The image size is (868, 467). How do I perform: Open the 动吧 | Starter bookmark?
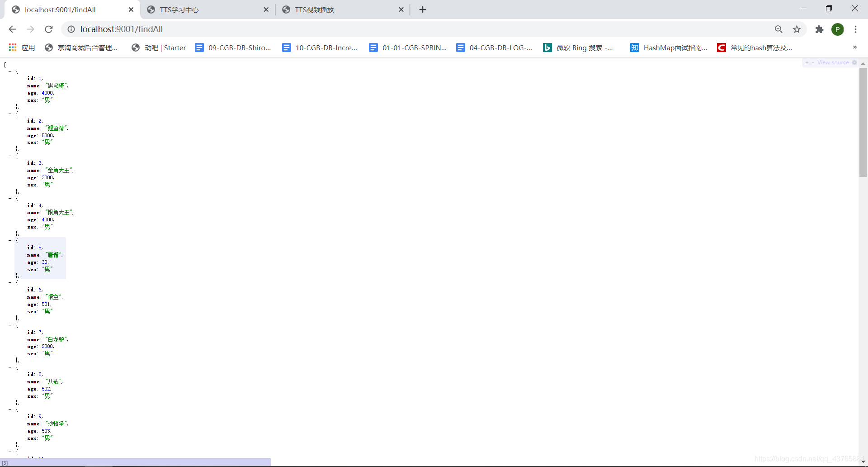click(159, 48)
